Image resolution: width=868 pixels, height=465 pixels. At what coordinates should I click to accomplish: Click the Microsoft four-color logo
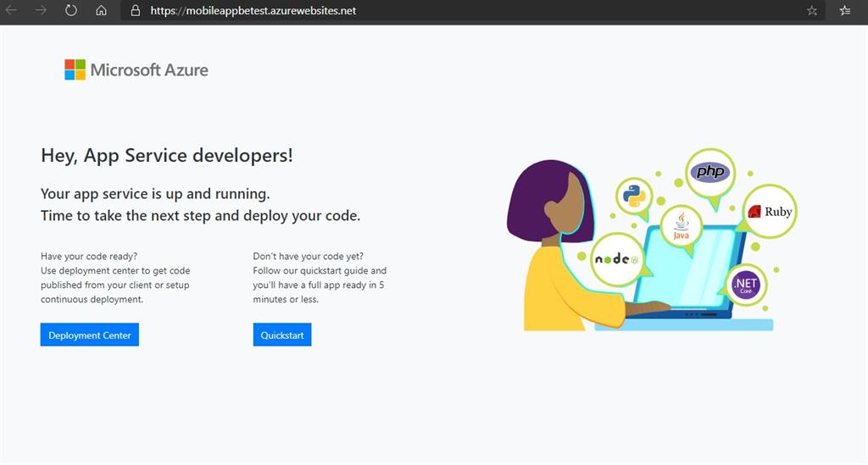coord(75,69)
